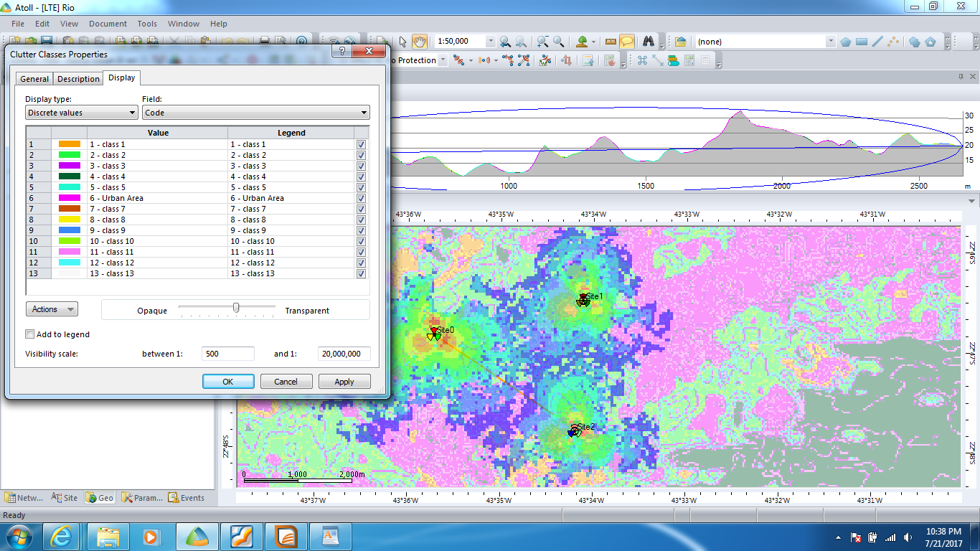
Task: Expand the Protection dropdown in toolbar
Action: (x=443, y=61)
